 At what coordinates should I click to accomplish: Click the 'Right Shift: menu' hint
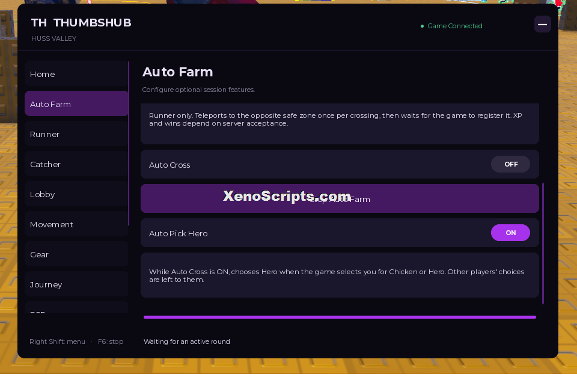pyautogui.click(x=58, y=341)
